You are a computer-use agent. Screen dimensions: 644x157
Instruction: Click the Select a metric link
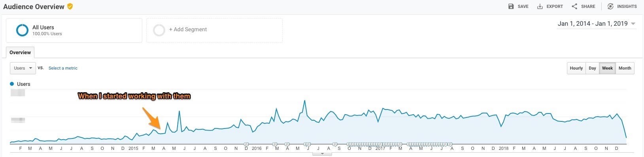point(63,68)
